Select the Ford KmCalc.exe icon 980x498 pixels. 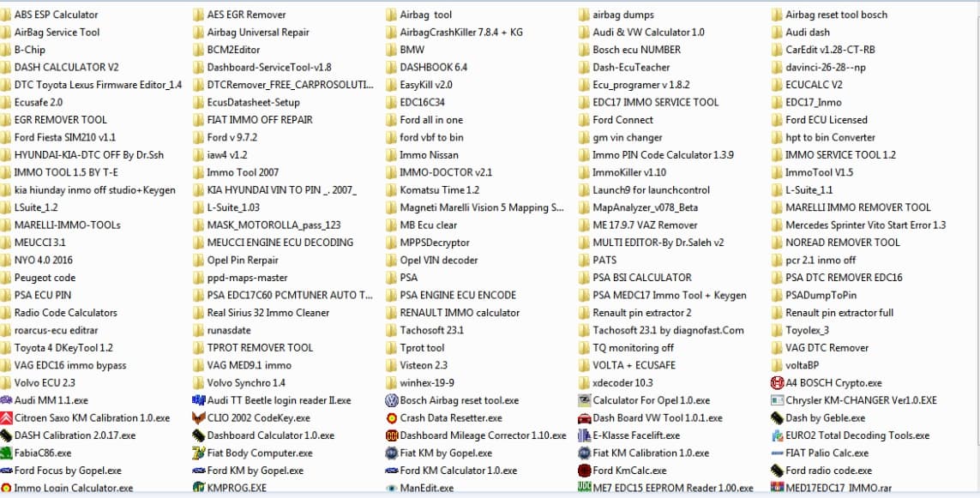pos(585,471)
